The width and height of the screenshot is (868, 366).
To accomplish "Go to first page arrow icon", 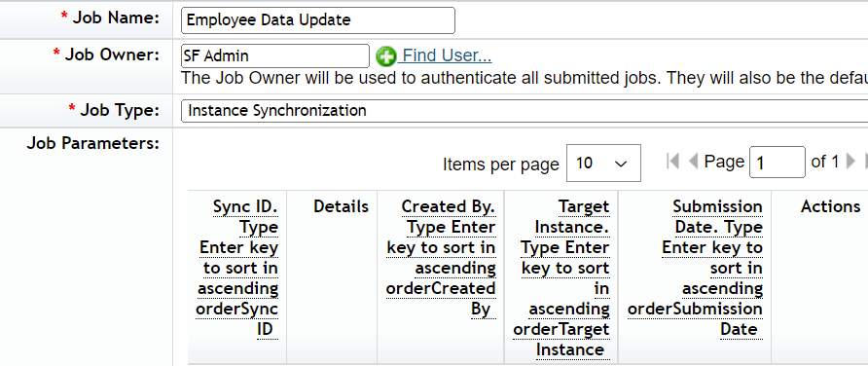I will pyautogui.click(x=673, y=162).
